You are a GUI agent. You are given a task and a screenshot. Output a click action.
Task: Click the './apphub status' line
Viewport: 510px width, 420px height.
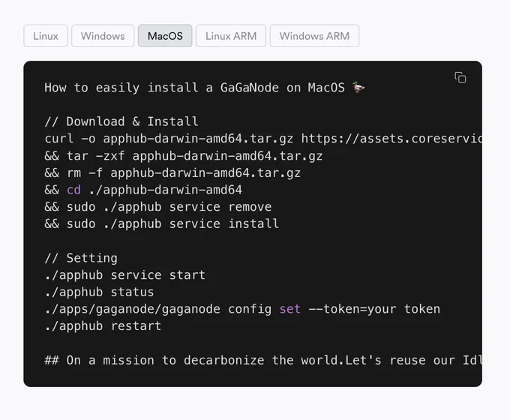(x=99, y=292)
